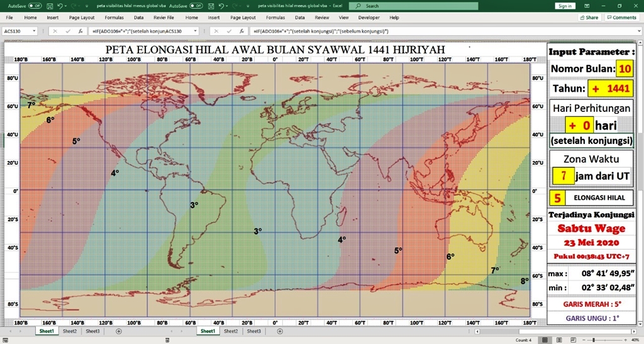Viewport: 644px width, 344px height.
Task: Click the zoom out minus icon
Action: pyautogui.click(x=586, y=340)
